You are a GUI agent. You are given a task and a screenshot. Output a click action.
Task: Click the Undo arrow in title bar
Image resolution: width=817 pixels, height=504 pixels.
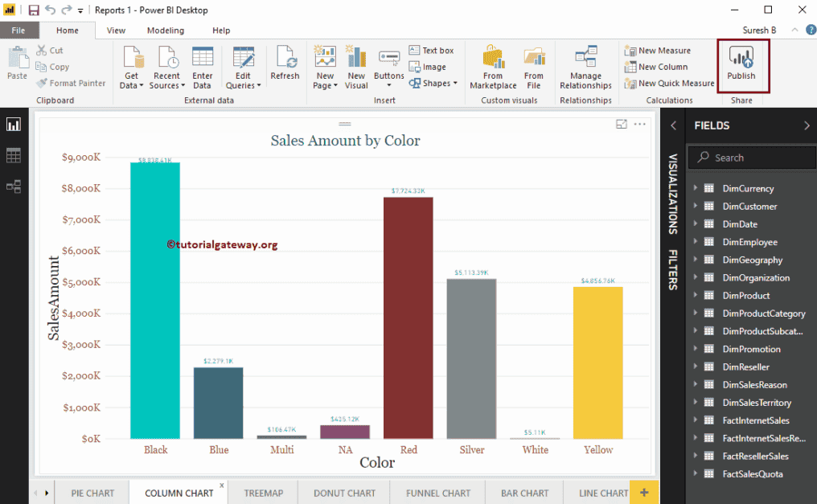[x=50, y=10]
